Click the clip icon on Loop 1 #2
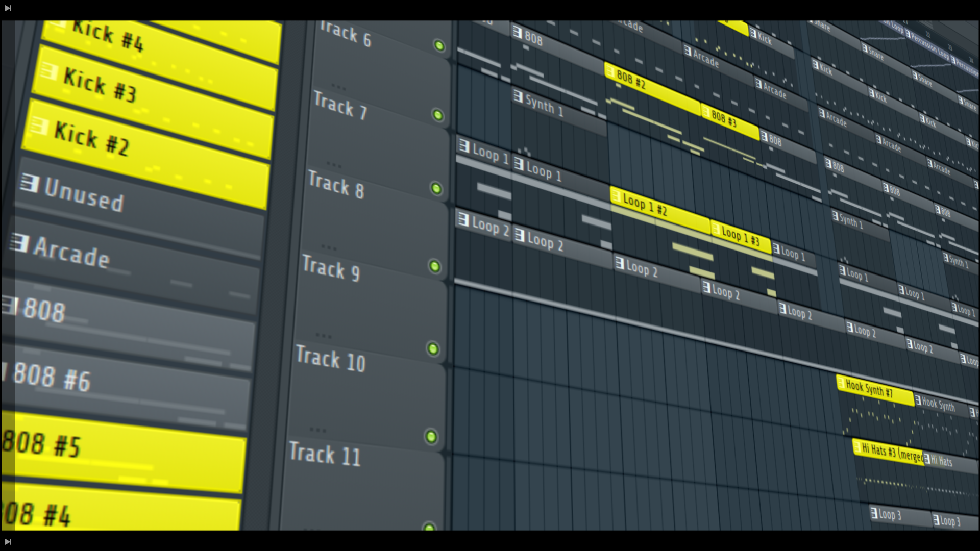This screenshot has height=551, width=980. 617,196
